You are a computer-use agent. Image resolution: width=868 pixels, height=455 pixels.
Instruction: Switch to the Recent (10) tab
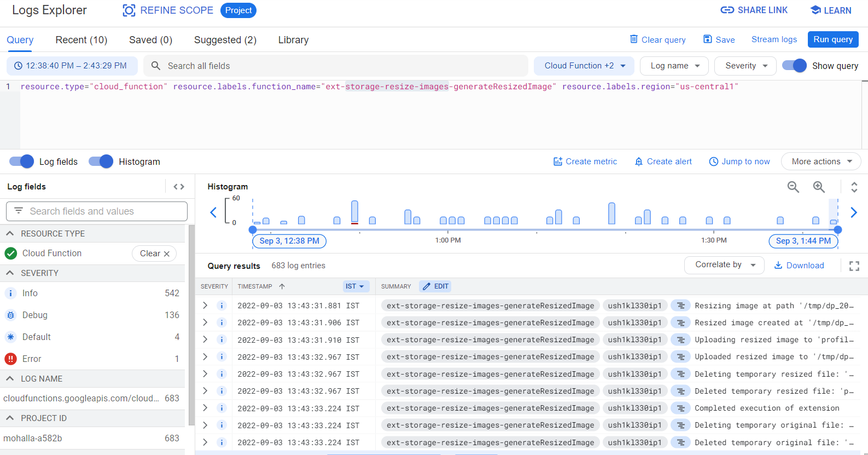[81, 40]
